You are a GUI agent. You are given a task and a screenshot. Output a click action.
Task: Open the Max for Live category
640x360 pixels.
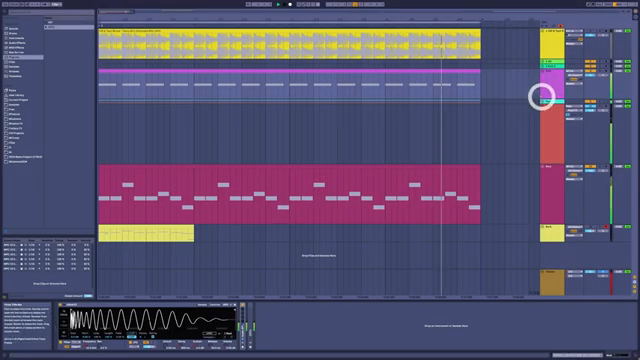[x=16, y=53]
